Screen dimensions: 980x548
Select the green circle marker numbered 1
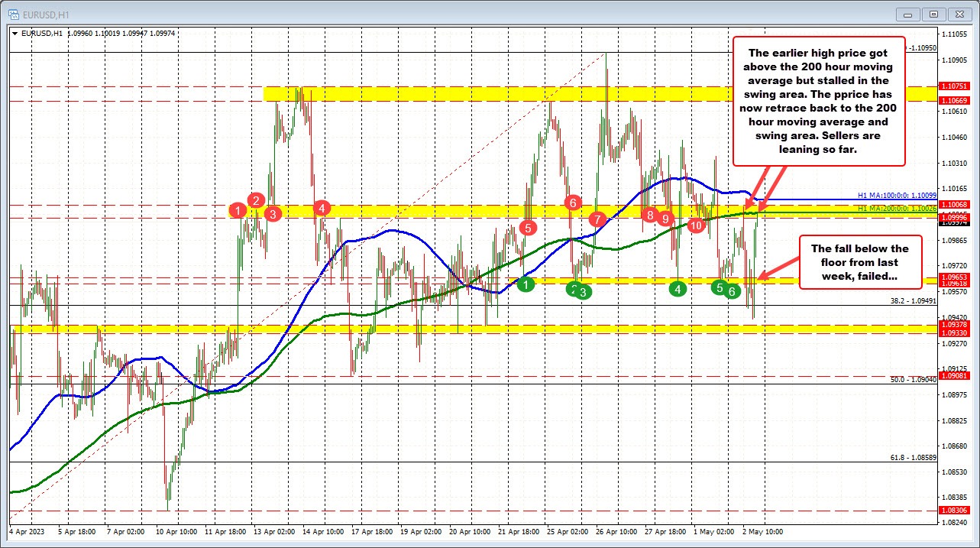click(x=526, y=285)
